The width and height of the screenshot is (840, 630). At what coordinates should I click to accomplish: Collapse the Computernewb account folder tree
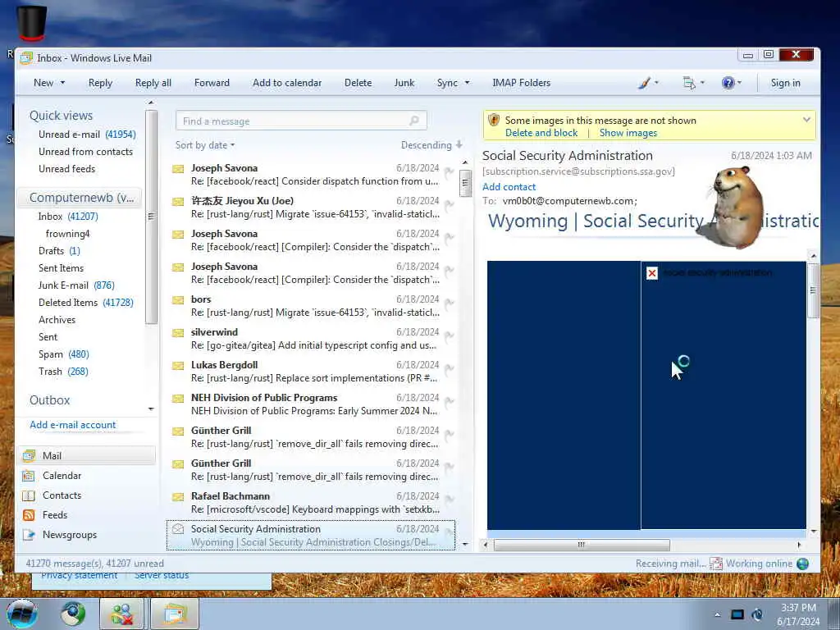[80, 197]
